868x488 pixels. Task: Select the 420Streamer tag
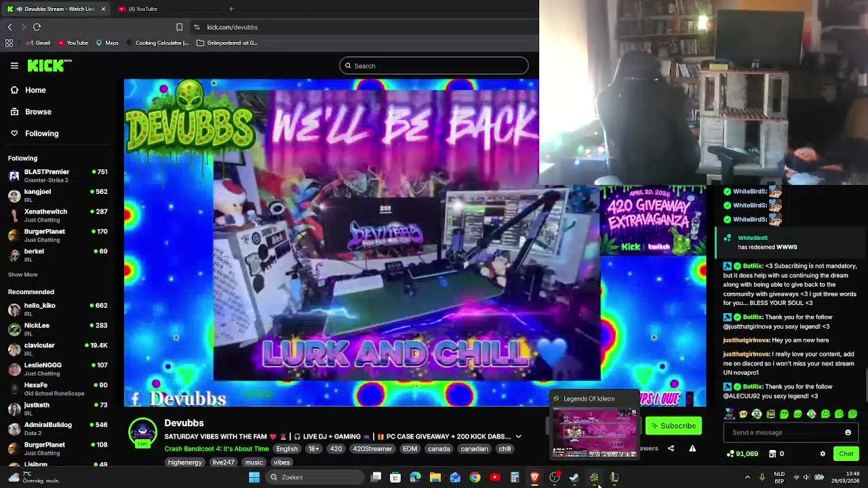[x=372, y=449]
